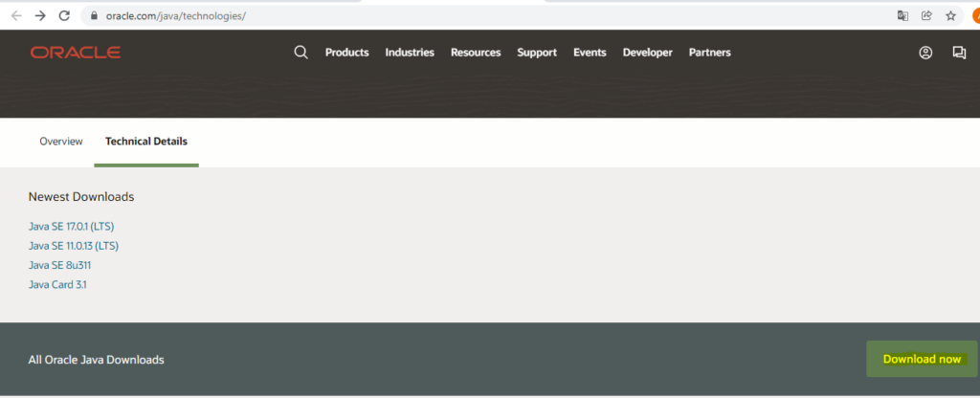Reload the Oracle page

(x=64, y=16)
